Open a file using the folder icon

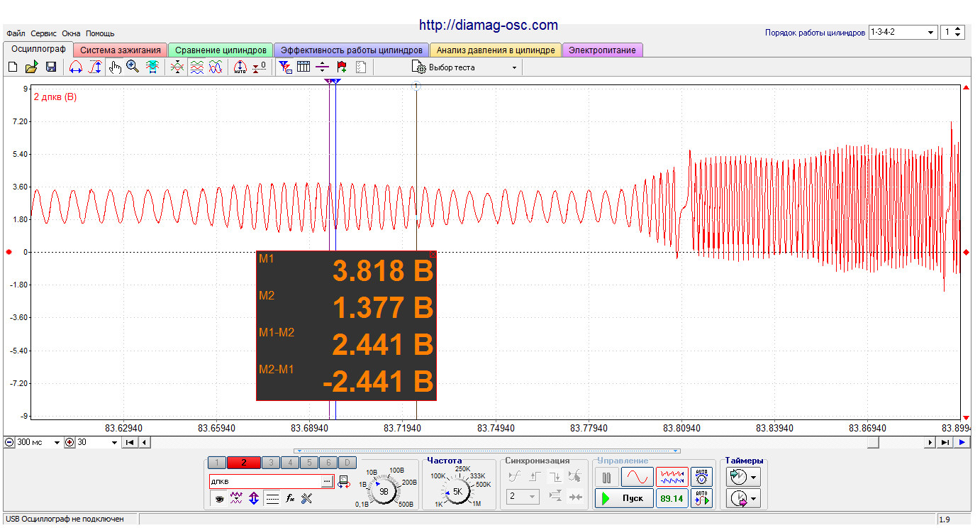coord(31,67)
